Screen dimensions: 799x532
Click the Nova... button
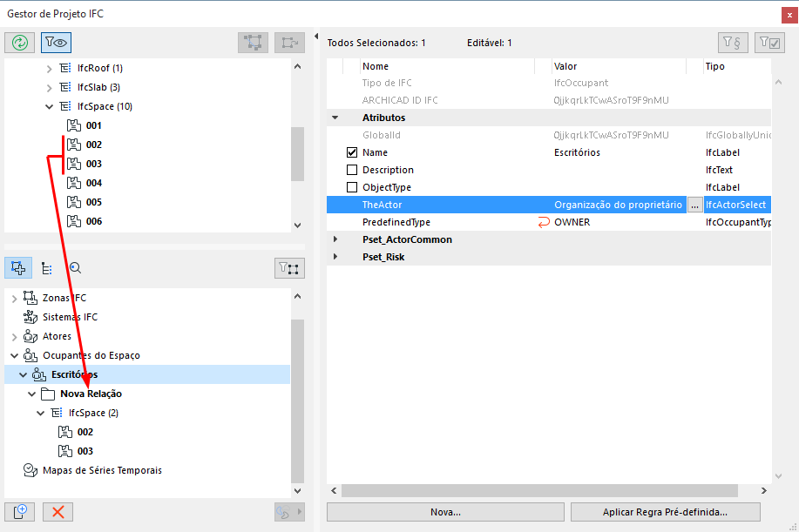point(445,512)
